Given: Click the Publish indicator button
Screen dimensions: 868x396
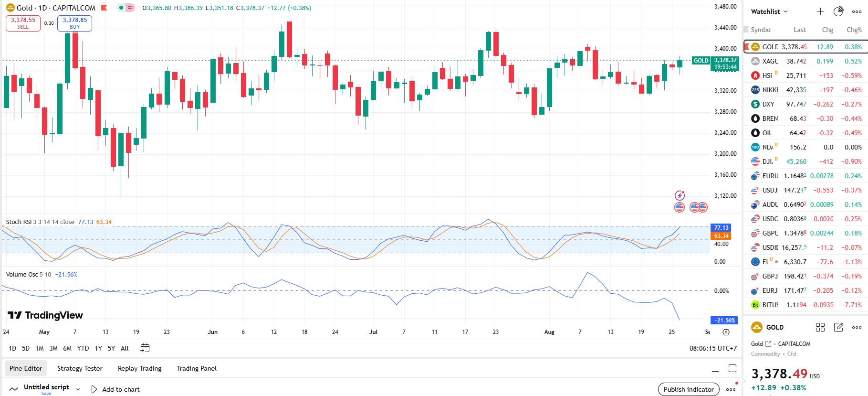Looking at the screenshot, I should [688, 389].
